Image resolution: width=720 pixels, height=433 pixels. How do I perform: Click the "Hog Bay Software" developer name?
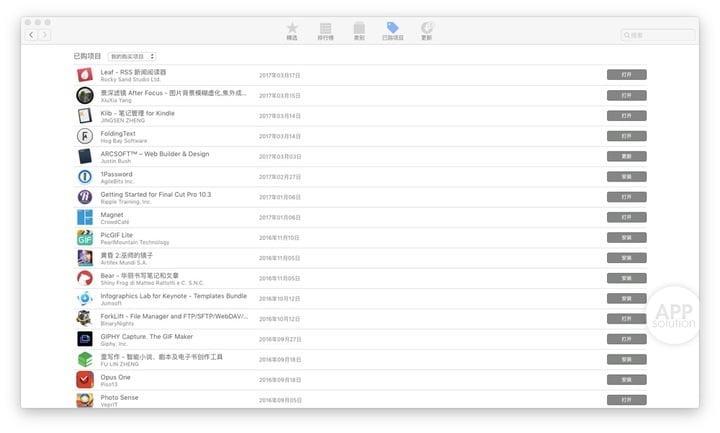coord(124,141)
